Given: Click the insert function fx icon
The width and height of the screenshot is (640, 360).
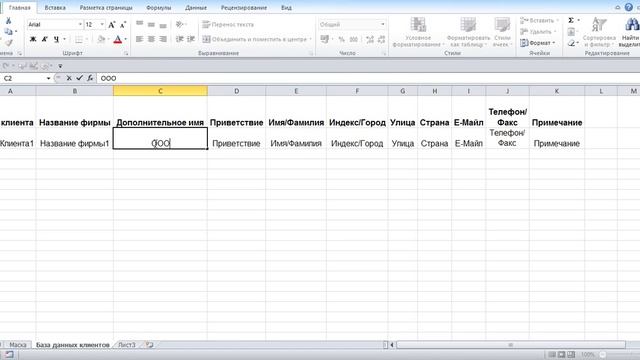Looking at the screenshot, I should pyautogui.click(x=90, y=78).
